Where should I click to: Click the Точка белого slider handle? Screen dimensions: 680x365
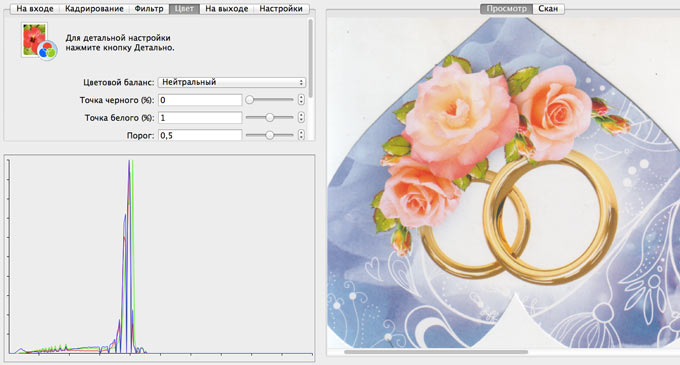pos(270,117)
